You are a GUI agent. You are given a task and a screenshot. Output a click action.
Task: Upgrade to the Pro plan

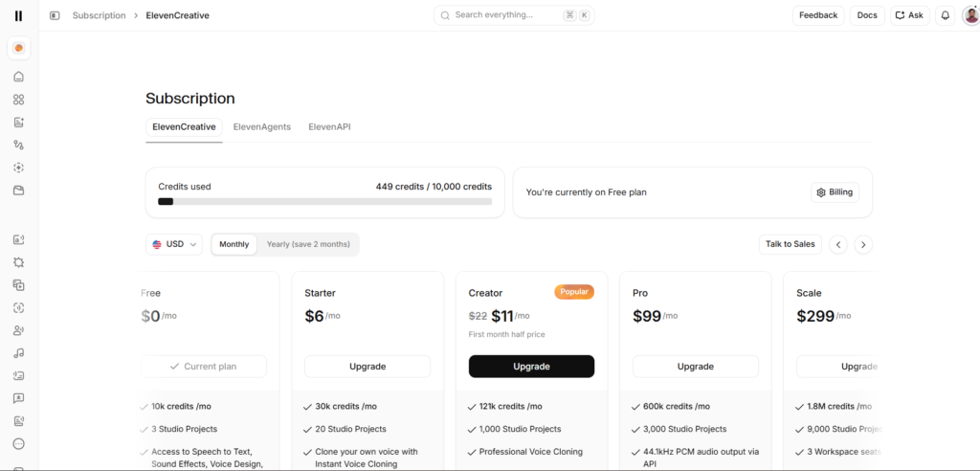coord(696,367)
